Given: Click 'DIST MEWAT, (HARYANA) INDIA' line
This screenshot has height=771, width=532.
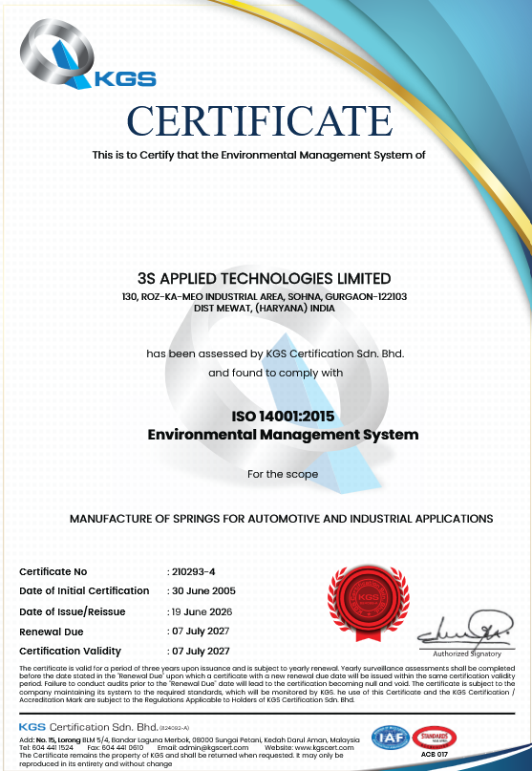Looking at the screenshot, I should pyautogui.click(x=265, y=309).
